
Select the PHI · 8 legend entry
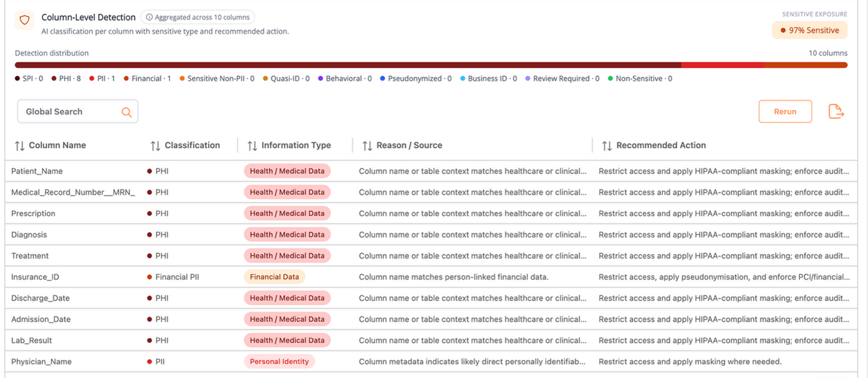[66, 79]
